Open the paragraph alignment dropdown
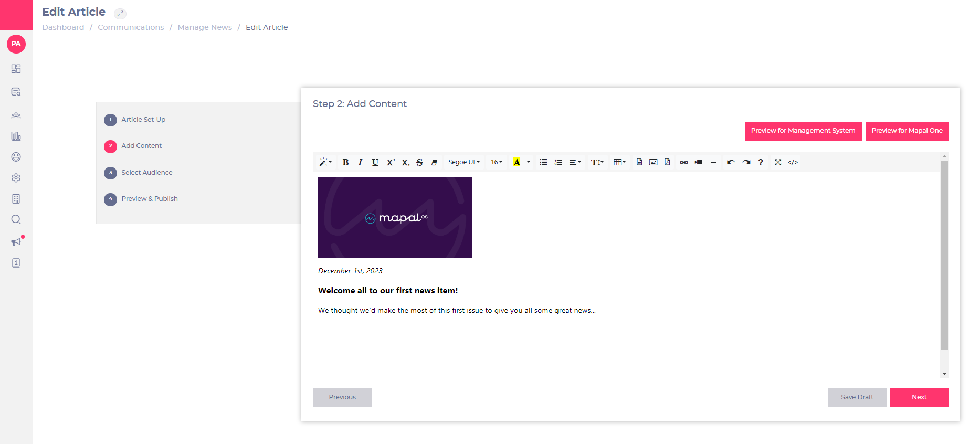The width and height of the screenshot is (980, 444). 575,162
